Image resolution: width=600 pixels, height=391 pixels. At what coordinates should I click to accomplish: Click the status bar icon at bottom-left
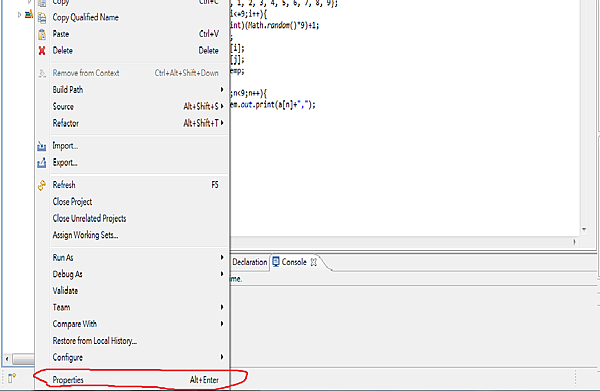[x=11, y=378]
